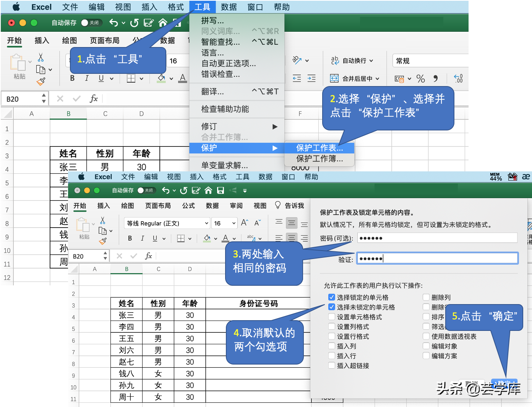This screenshot has height=407, width=532.
Task: Toggle Italic in the lower window ribbon
Action: click(x=142, y=238)
